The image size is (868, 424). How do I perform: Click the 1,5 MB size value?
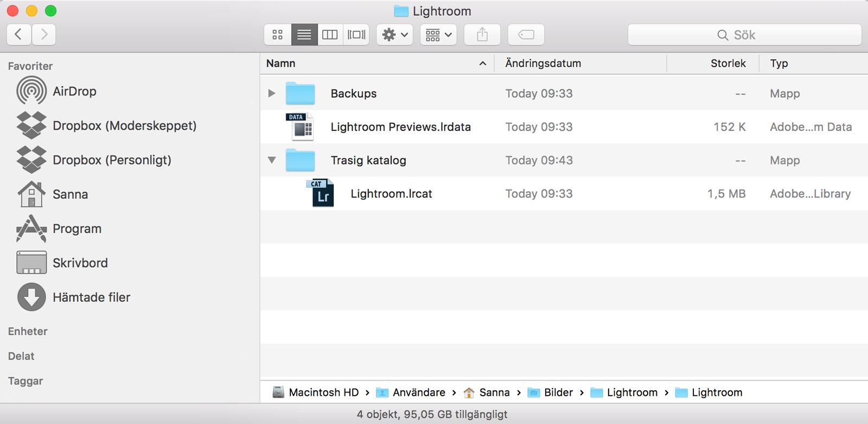tap(726, 194)
